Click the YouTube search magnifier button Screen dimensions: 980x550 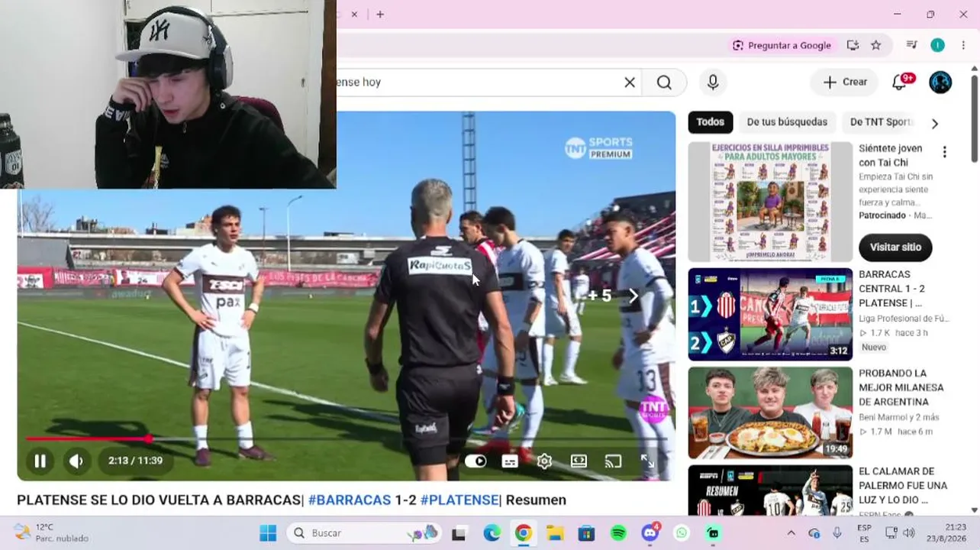(664, 82)
